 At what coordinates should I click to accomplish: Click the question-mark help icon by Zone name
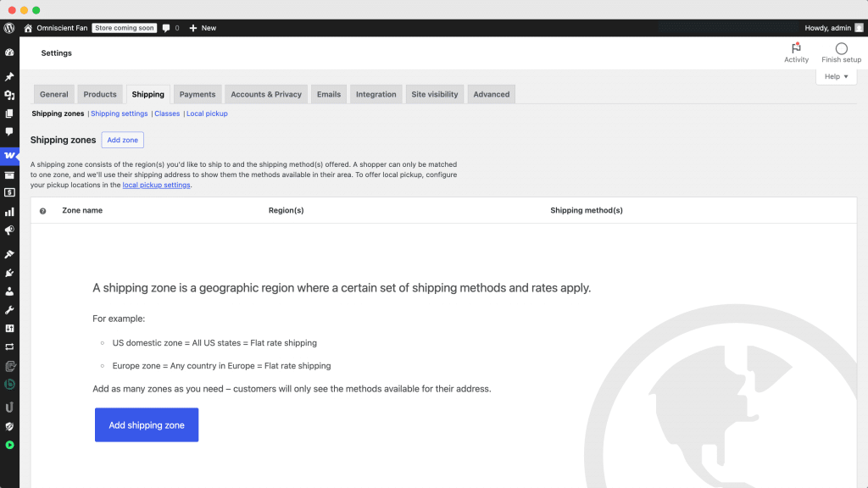click(x=42, y=211)
